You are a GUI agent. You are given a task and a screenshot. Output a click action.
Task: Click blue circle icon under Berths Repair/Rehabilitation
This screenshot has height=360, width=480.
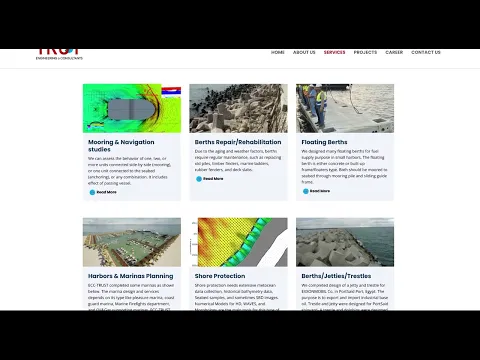[199, 179]
